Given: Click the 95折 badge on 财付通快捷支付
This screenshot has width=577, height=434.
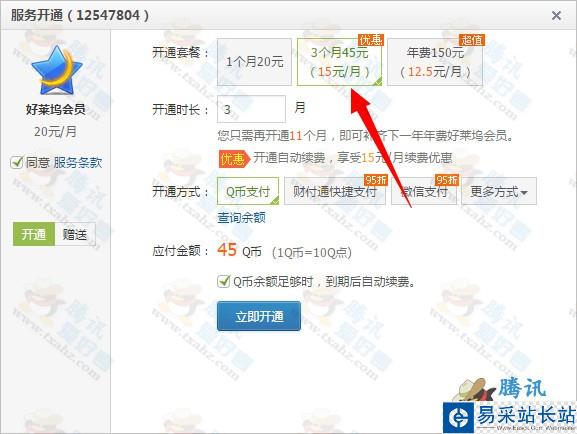Looking at the screenshot, I should click(375, 180).
